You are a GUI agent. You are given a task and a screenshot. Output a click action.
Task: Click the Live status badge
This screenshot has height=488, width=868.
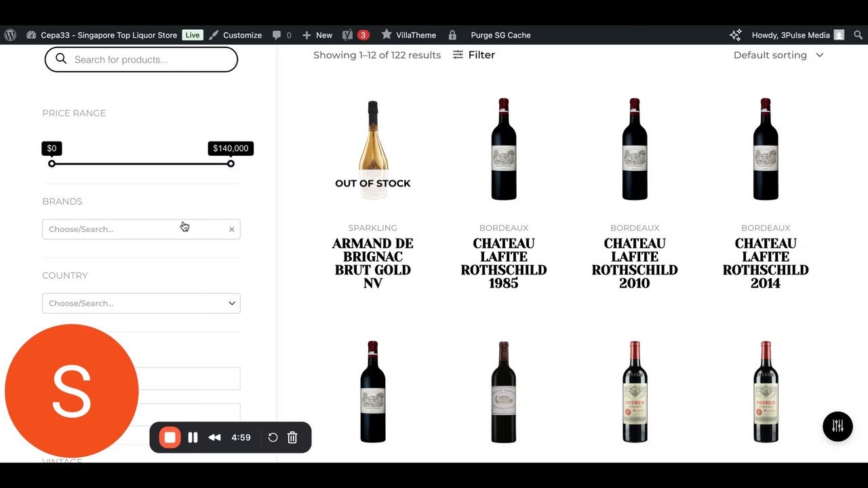click(x=193, y=35)
